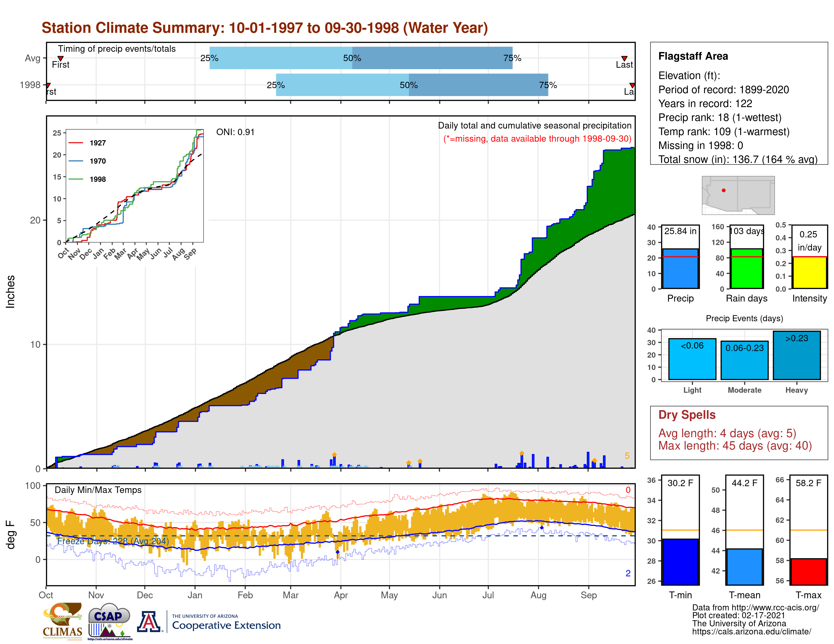The image size is (834, 644).
Task: Click the yellow Intensity bar
Action: pos(809,273)
